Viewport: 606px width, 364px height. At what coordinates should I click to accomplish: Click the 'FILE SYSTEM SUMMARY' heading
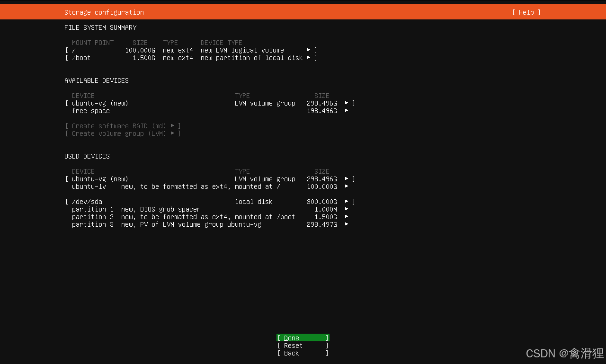[100, 27]
